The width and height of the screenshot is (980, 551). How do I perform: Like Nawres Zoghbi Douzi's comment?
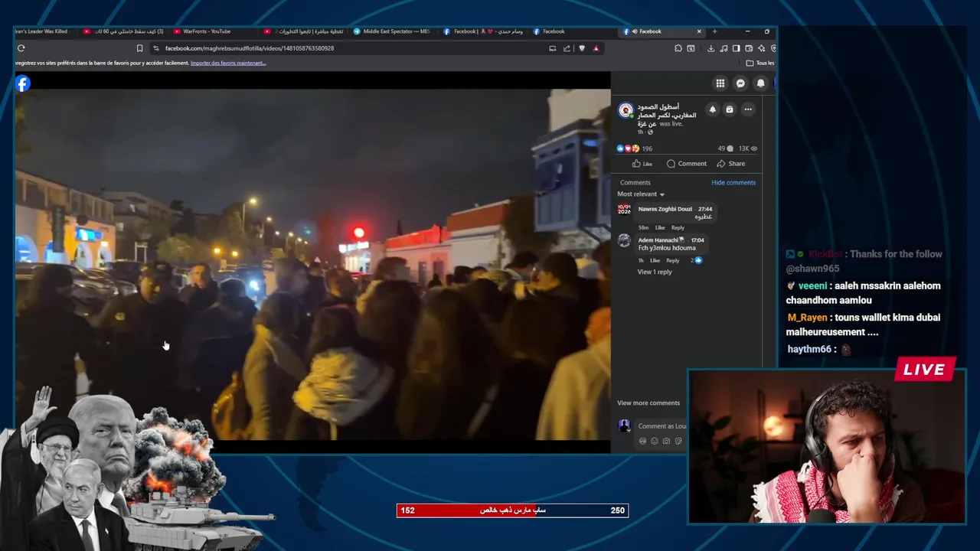(660, 227)
